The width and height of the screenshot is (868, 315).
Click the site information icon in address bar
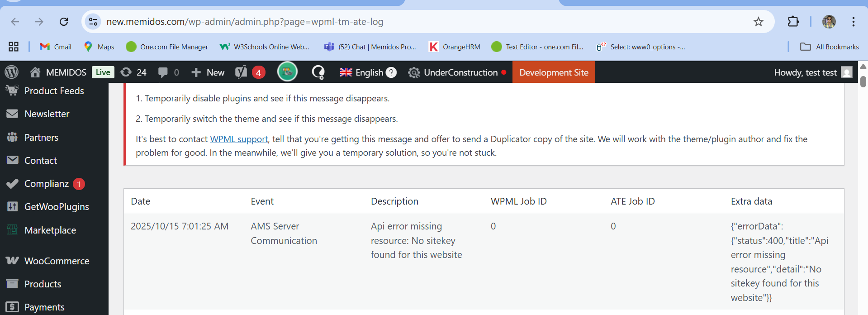[93, 22]
